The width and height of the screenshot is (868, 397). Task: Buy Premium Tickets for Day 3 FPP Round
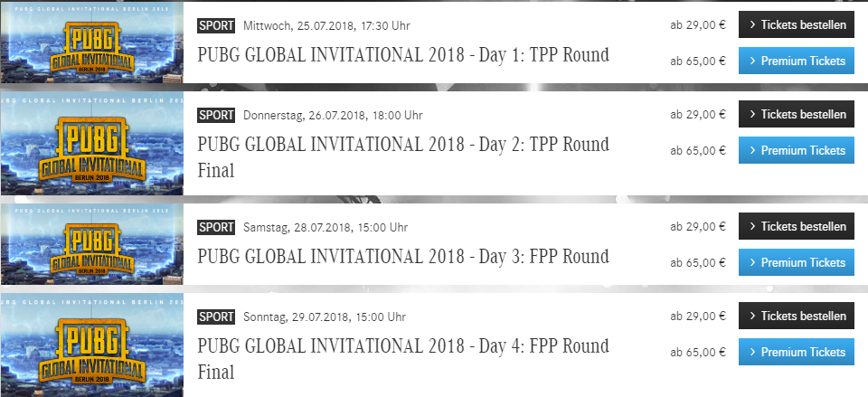click(796, 262)
